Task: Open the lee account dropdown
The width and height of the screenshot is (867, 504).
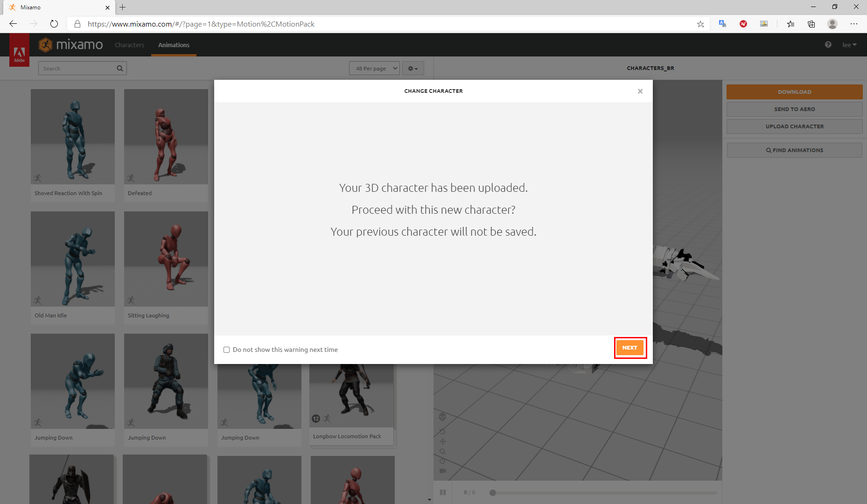Action: point(849,45)
